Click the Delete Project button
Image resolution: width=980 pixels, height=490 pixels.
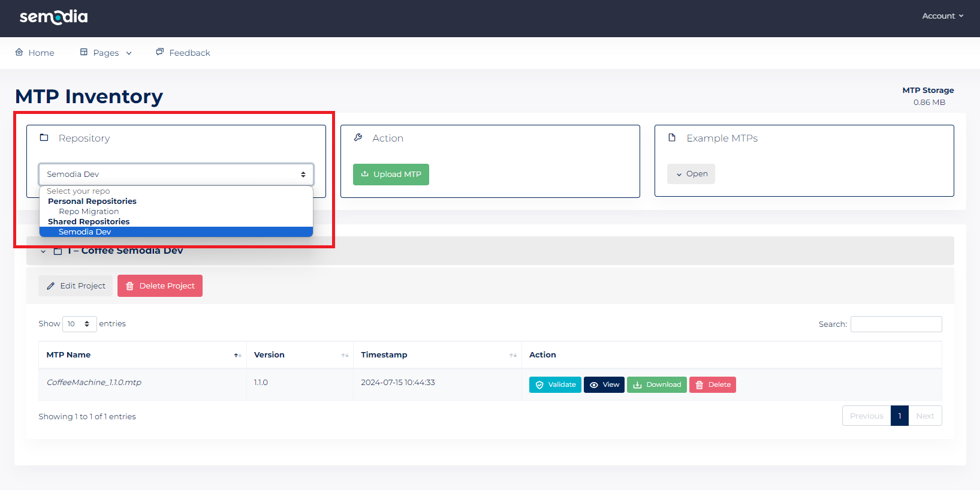coord(160,285)
